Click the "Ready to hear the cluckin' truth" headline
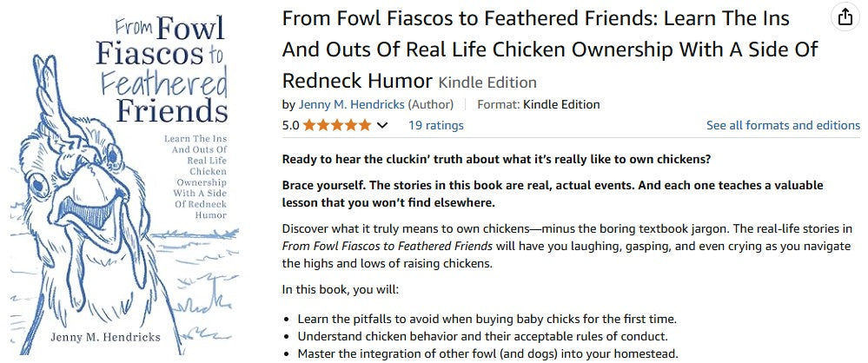Viewport: 868px width, 363px height. click(x=496, y=159)
